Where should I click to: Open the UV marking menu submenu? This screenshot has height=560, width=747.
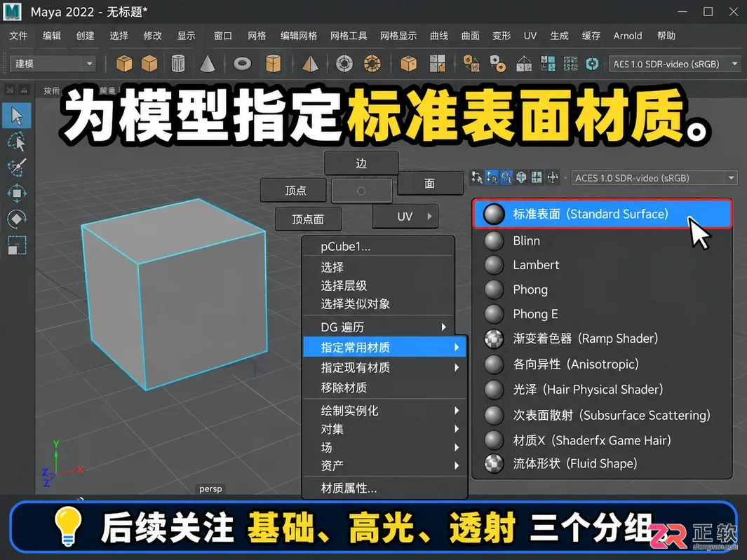tap(405, 216)
